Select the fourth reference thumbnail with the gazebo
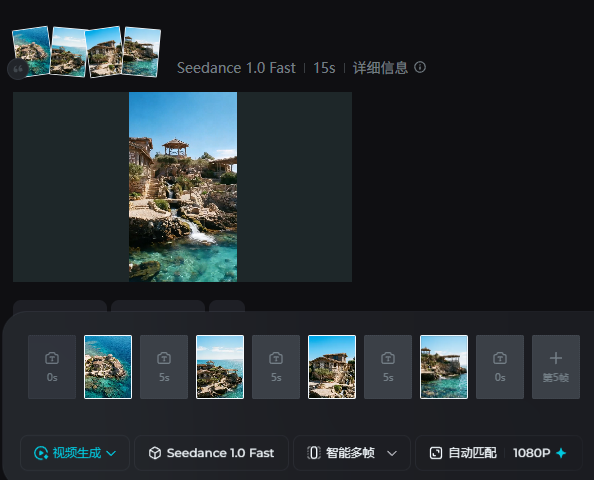The image size is (594, 480). [x=141, y=52]
